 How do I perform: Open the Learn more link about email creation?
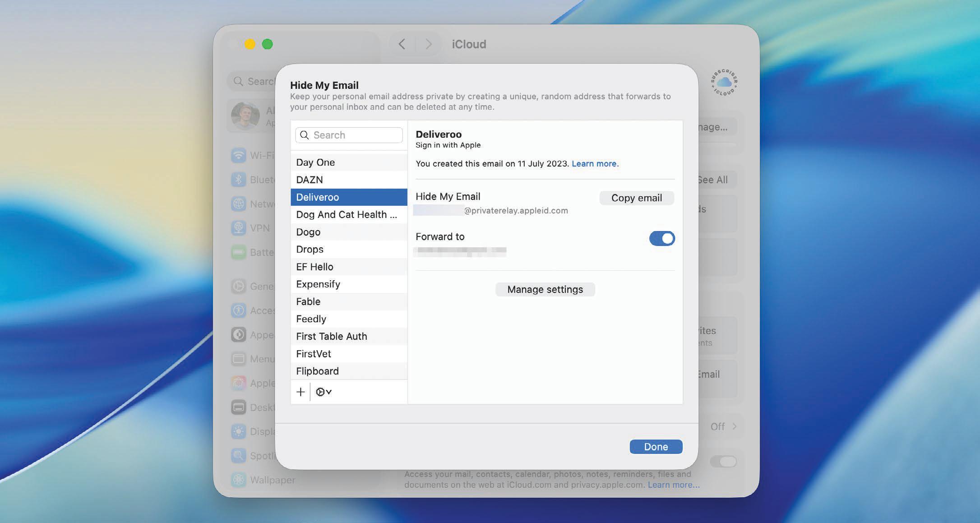595,164
